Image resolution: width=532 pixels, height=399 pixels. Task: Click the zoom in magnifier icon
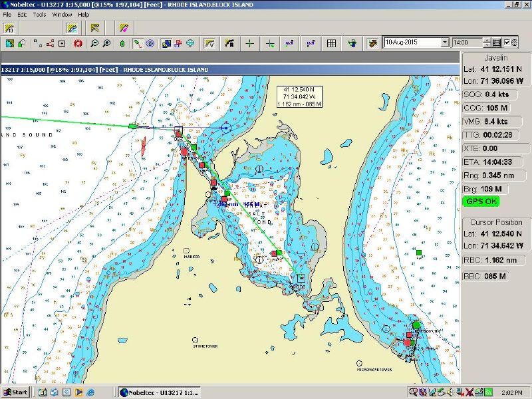tap(106, 43)
